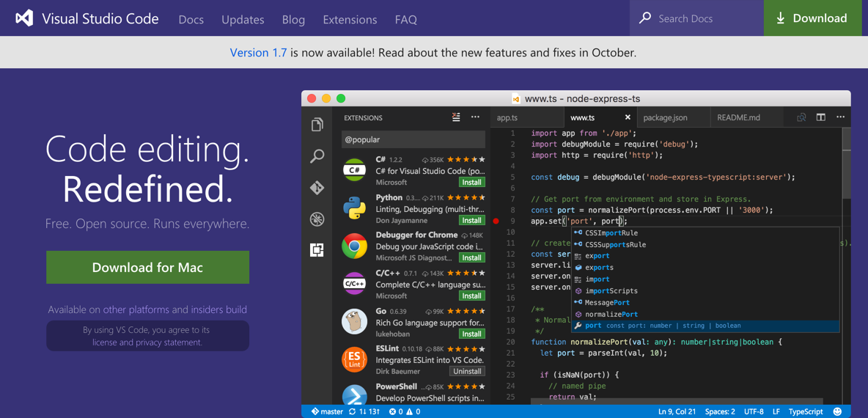Click UTF-8 encoding in status bar
Image resolution: width=868 pixels, height=418 pixels.
[754, 411]
